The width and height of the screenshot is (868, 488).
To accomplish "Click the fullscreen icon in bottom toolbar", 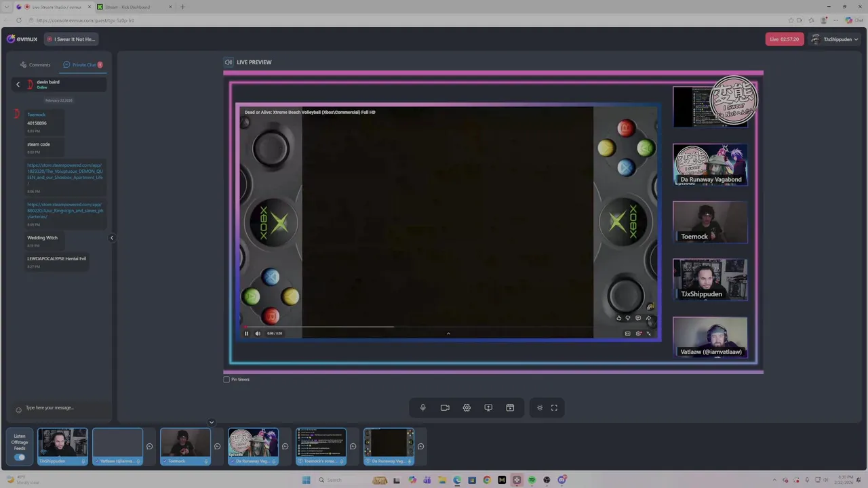I will point(554,407).
